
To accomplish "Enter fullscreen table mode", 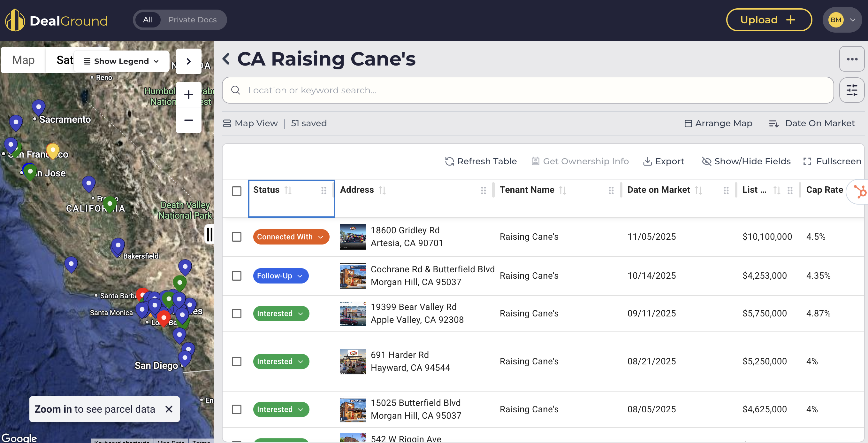I will click(x=832, y=161).
